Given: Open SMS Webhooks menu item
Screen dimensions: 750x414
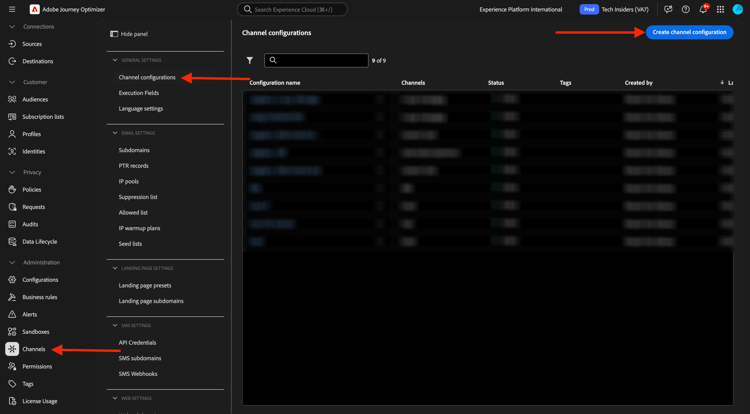Looking at the screenshot, I should (x=138, y=374).
